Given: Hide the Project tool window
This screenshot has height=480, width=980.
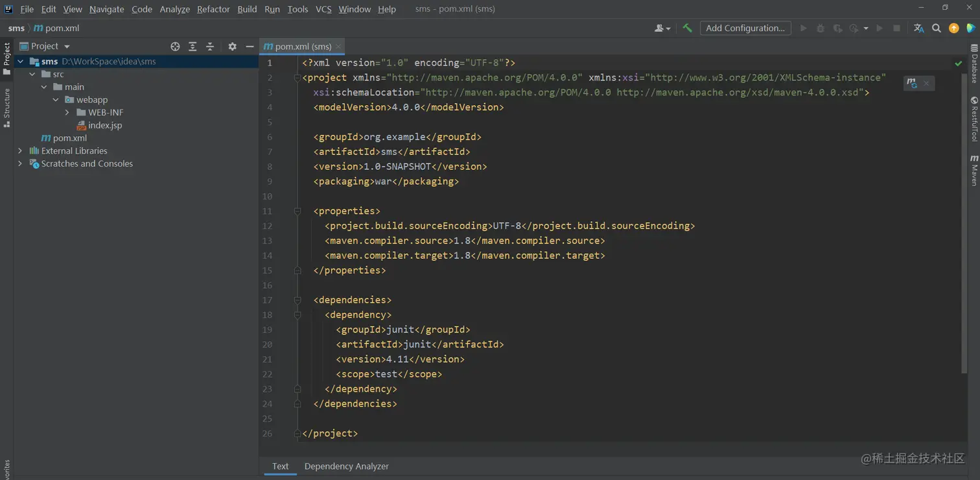Looking at the screenshot, I should (250, 46).
